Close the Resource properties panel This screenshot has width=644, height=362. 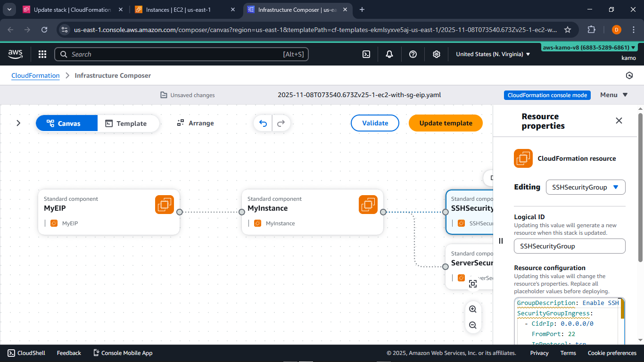pos(619,121)
